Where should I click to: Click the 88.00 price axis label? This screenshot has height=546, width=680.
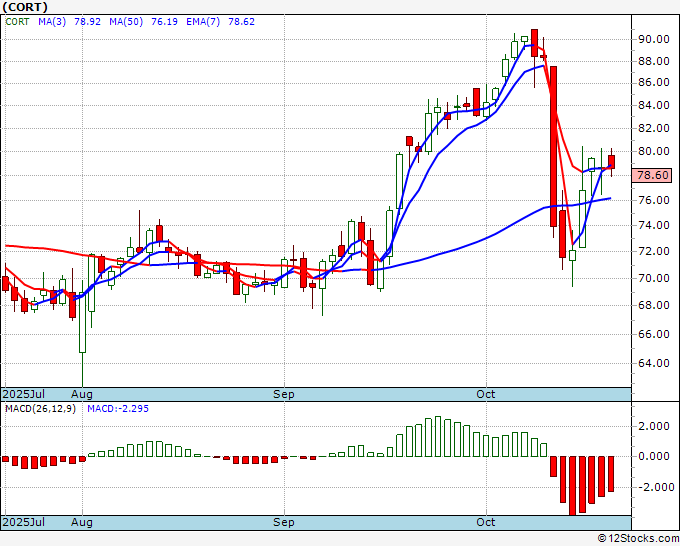654,61
